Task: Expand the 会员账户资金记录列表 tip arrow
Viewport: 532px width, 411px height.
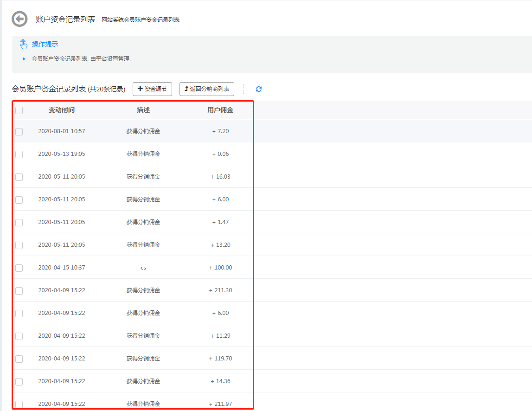Action: (24, 59)
